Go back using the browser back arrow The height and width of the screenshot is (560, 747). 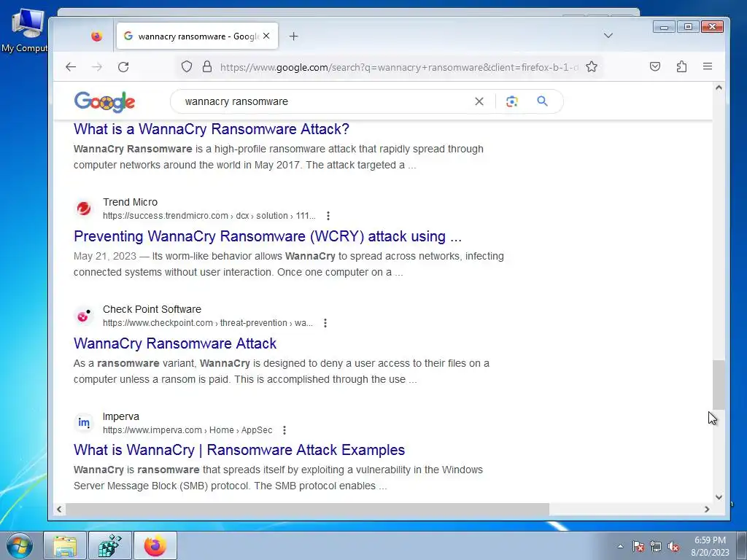click(x=71, y=67)
